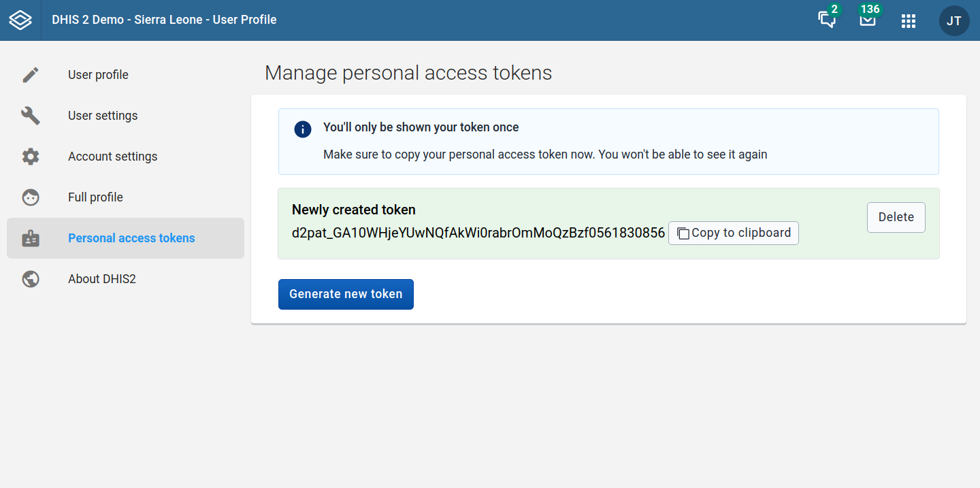Click the wrench icon for User settings

click(x=31, y=116)
